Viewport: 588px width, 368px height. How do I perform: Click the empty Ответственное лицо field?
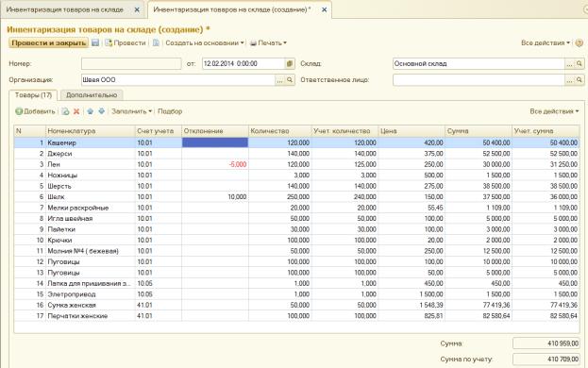[x=479, y=80]
